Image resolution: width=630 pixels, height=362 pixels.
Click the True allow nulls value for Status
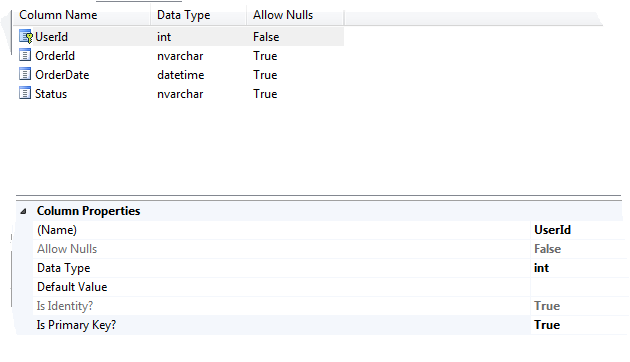265,94
